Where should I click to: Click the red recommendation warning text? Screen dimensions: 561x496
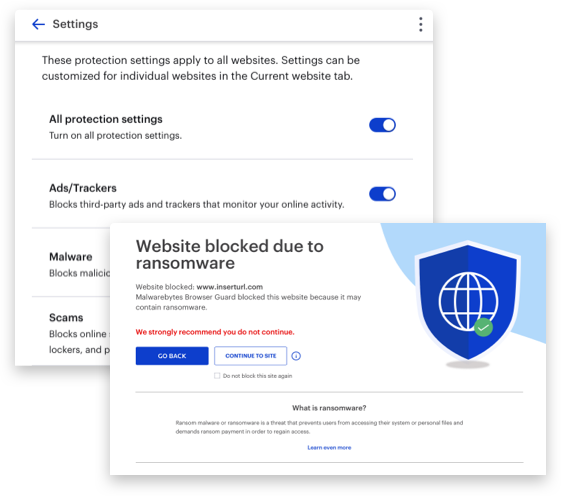(215, 332)
